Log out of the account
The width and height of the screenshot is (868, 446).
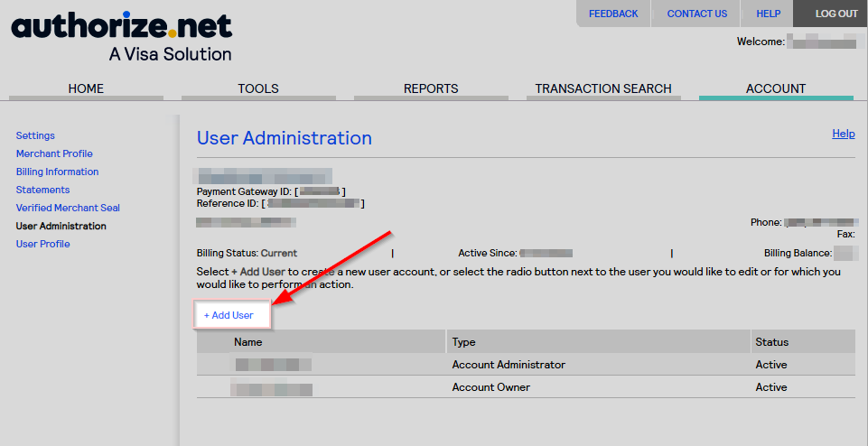[x=835, y=14]
